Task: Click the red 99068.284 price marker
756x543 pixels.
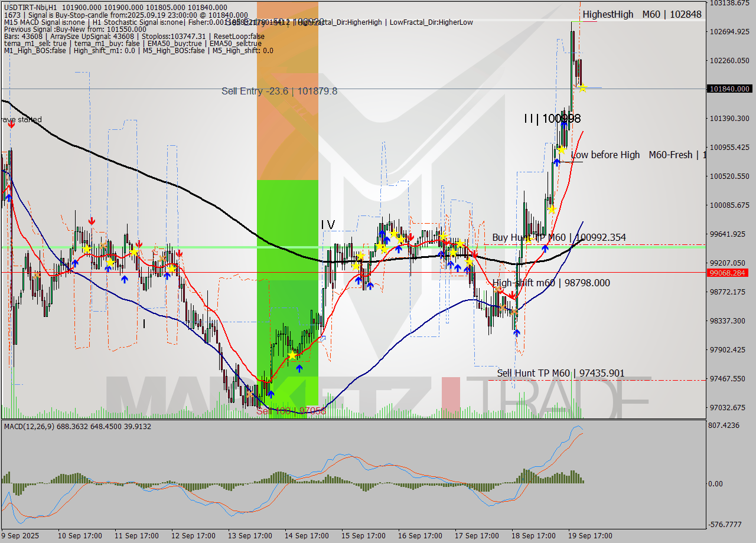Action: click(x=729, y=272)
